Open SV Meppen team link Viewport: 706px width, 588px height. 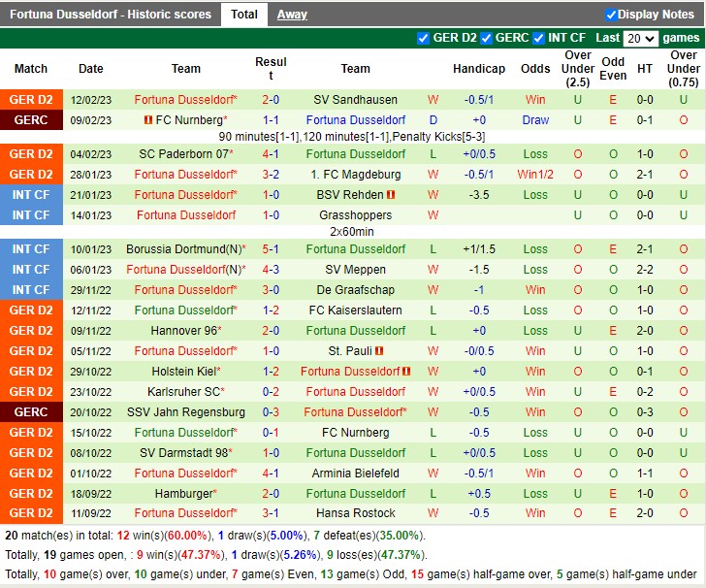(355, 270)
